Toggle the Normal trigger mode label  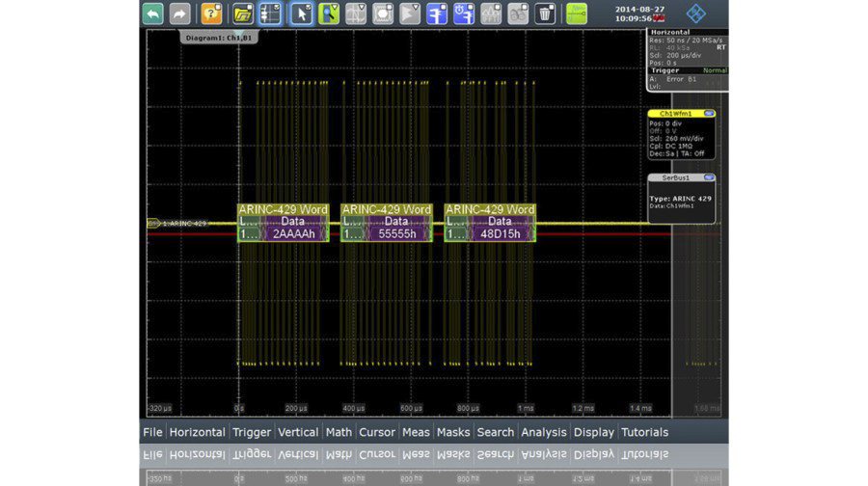tap(715, 70)
